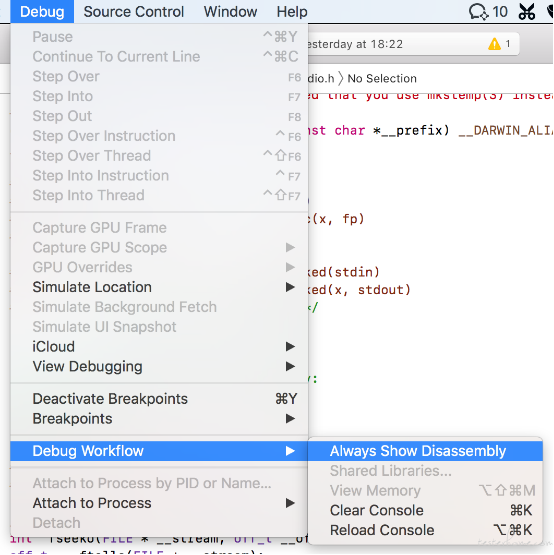
Task: Open the Window menu
Action: 230,12
